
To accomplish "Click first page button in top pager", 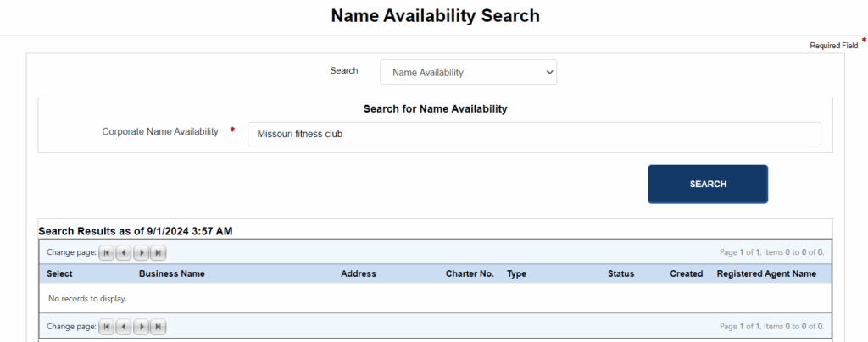I will pos(107,252).
